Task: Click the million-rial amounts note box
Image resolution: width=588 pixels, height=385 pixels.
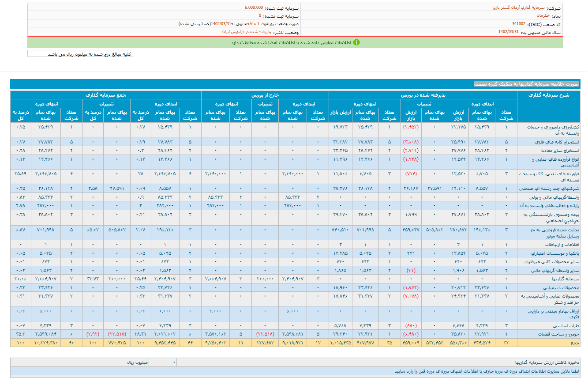Action: coord(80,54)
